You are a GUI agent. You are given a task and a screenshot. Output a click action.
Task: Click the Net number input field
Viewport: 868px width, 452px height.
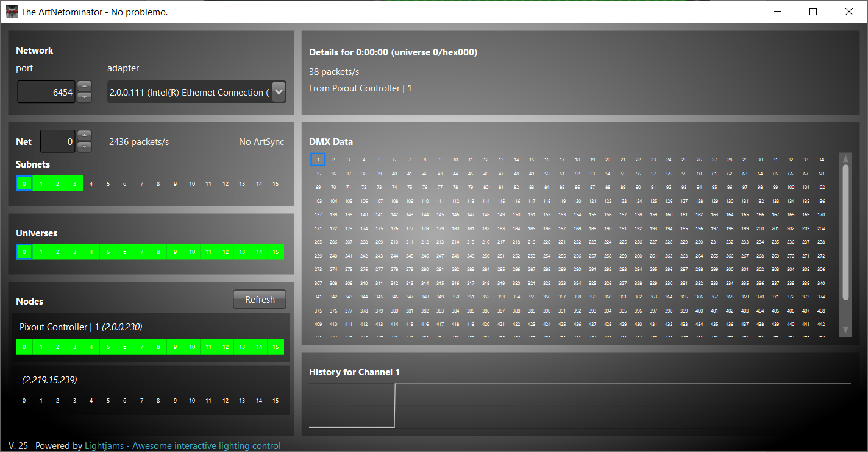pos(58,141)
